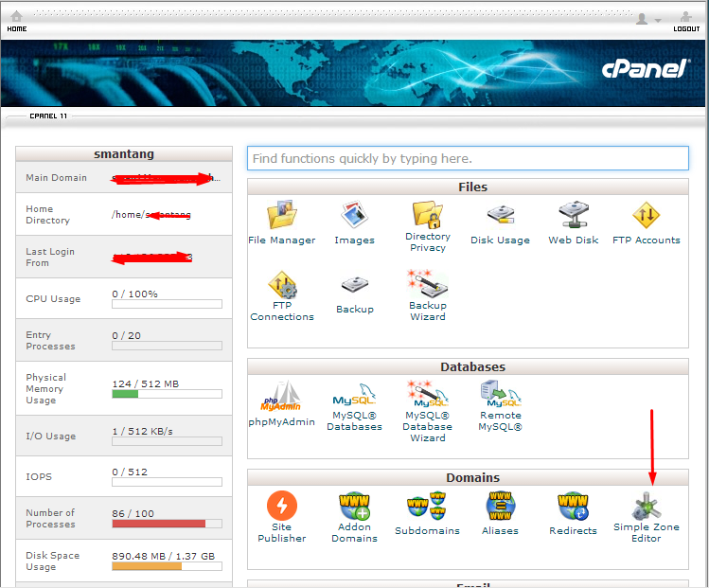Open the FTP Connections icon
The height and width of the screenshot is (588, 709).
282,284
